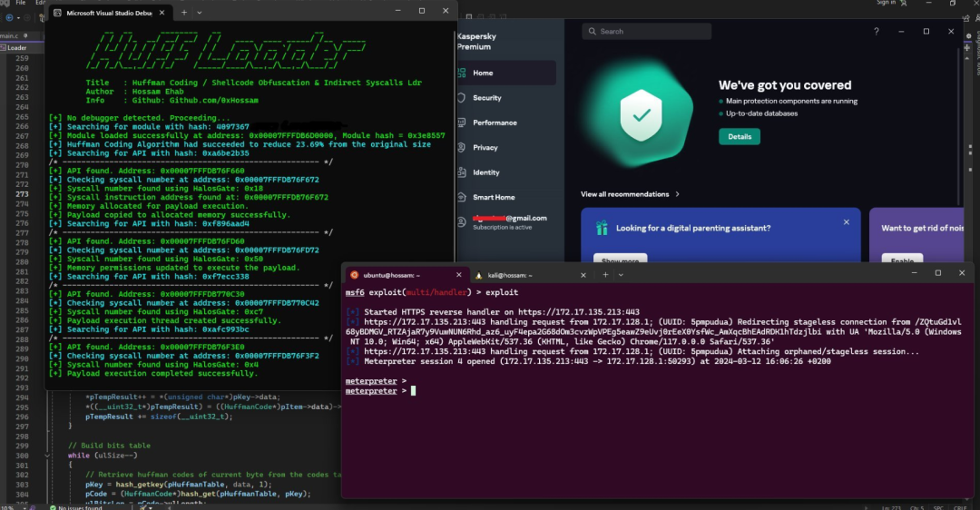Image resolution: width=980 pixels, height=510 pixels.
Task: Close the kali@hossam terminal tab
Action: point(583,275)
